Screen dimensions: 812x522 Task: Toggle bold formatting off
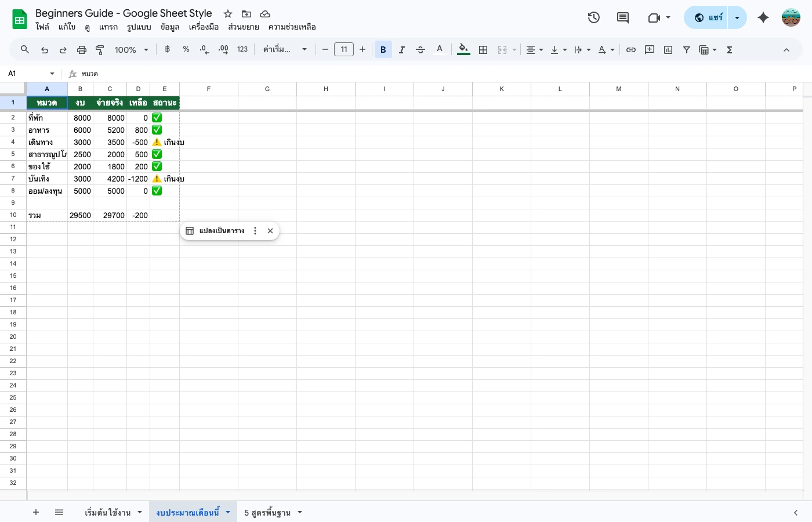coord(383,49)
